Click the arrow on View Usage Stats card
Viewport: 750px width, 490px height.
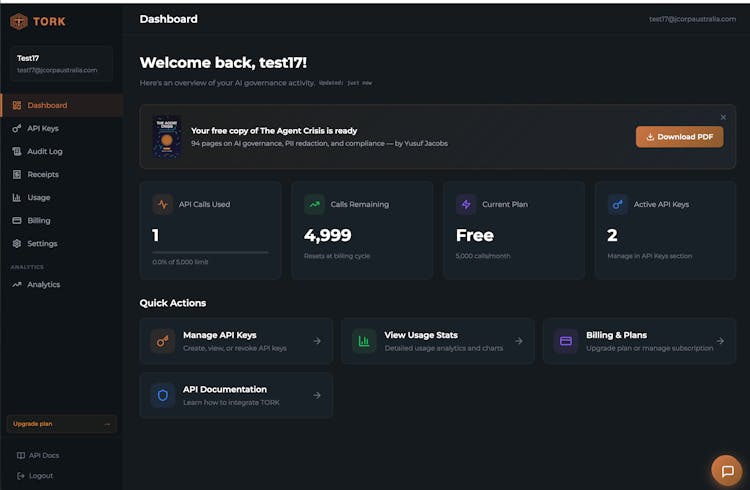click(x=518, y=341)
